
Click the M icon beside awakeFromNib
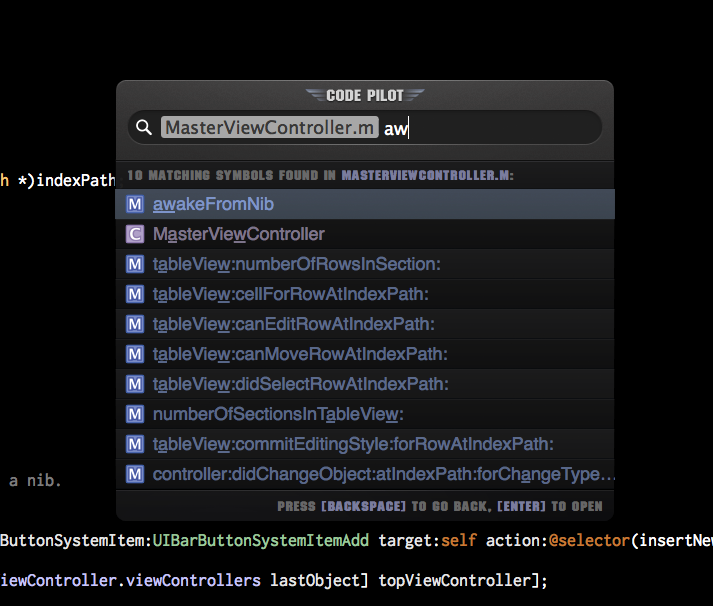(135, 204)
